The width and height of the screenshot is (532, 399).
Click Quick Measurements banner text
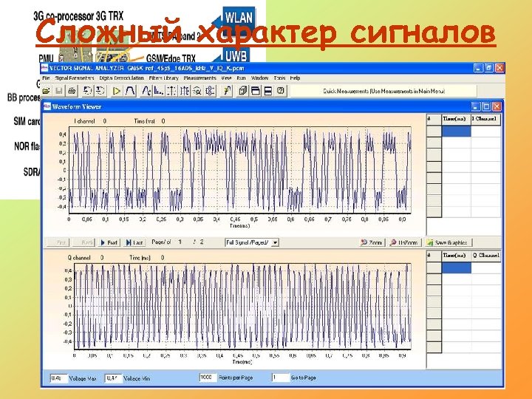(x=383, y=91)
